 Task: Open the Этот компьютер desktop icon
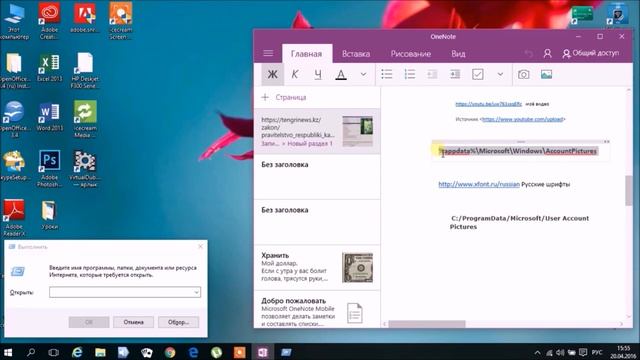click(x=14, y=21)
